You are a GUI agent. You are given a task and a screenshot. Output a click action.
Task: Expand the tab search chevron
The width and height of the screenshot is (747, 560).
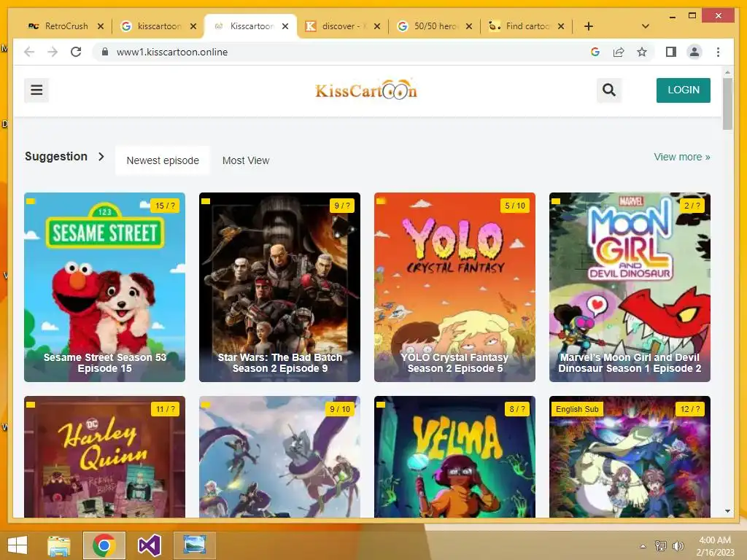click(645, 26)
